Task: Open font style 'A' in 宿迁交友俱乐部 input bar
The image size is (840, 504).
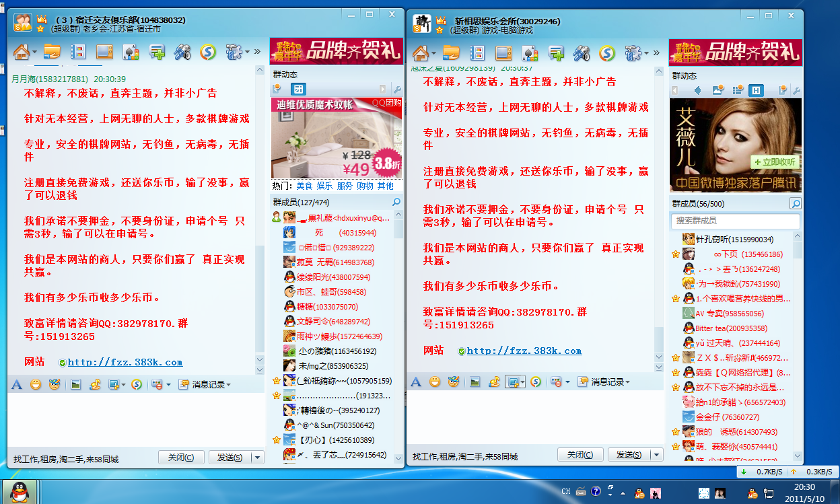Action: pyautogui.click(x=17, y=384)
